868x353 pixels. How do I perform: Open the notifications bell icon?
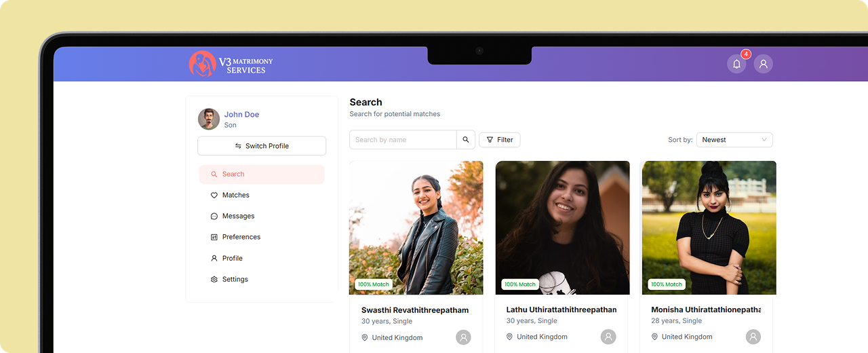736,64
